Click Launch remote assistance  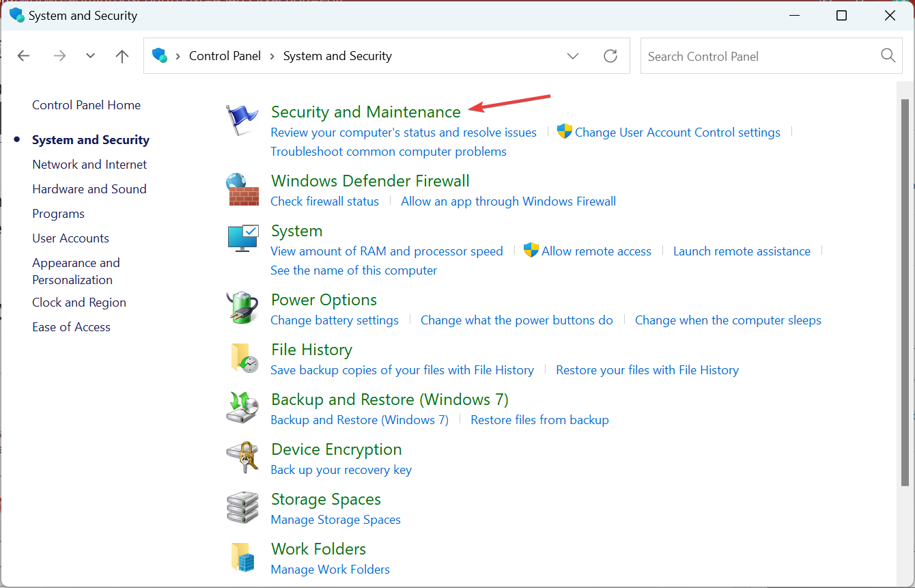click(x=742, y=251)
